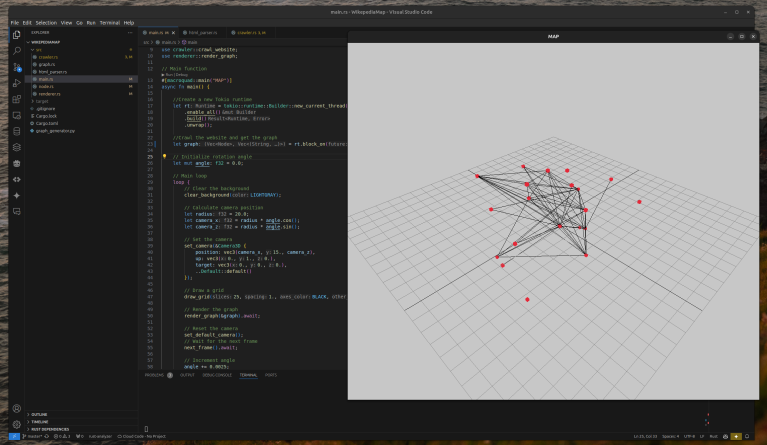767x445 pixels.
Task: Click the rust-analyzer status bar item
Action: click(x=100, y=436)
